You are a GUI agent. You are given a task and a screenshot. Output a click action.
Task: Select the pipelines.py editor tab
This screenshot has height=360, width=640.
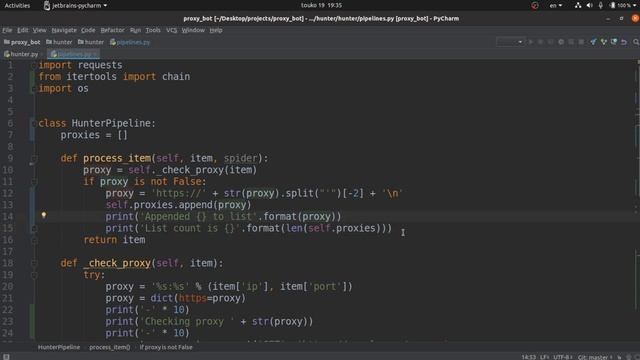point(73,54)
